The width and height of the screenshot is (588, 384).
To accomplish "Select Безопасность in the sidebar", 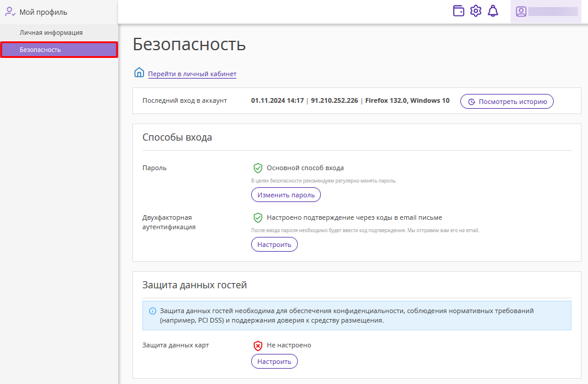I will click(x=59, y=50).
